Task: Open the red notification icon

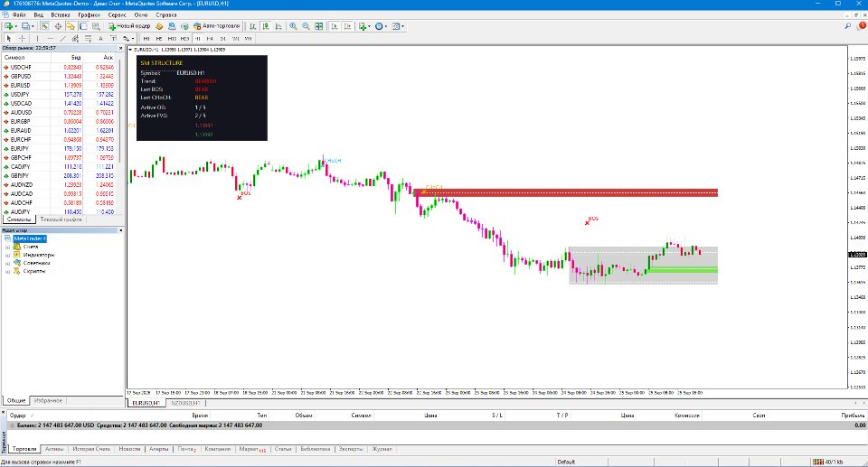Action: coord(862,26)
